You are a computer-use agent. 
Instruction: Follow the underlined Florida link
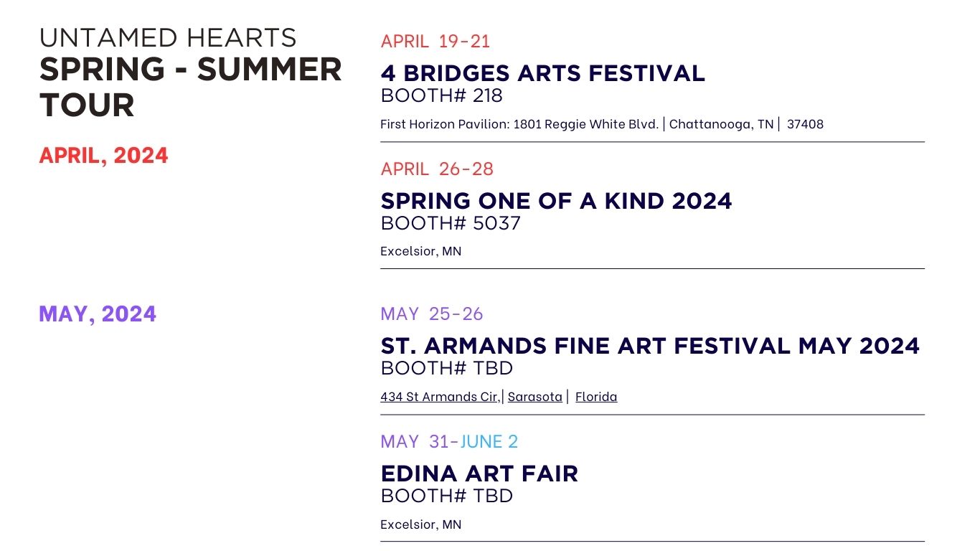pyautogui.click(x=596, y=396)
